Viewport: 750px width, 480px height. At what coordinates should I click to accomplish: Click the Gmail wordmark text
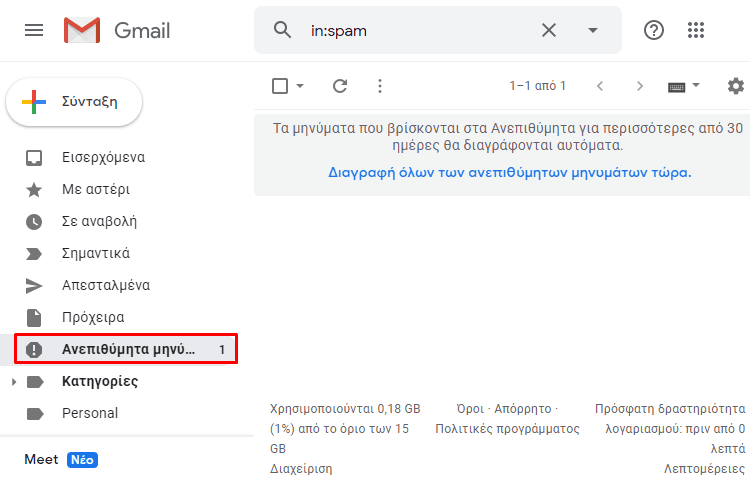click(x=142, y=31)
